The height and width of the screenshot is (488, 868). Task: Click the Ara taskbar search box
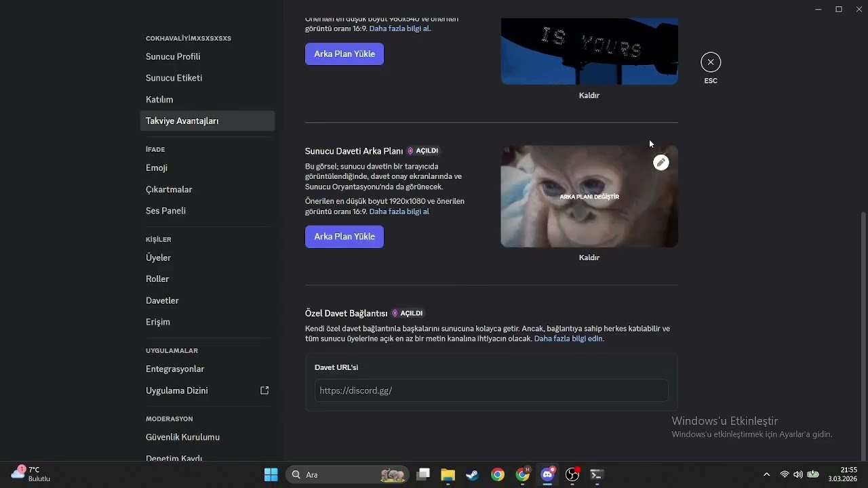(x=347, y=474)
